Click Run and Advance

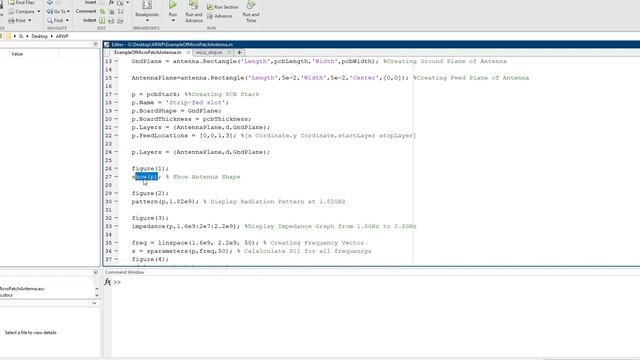click(194, 11)
